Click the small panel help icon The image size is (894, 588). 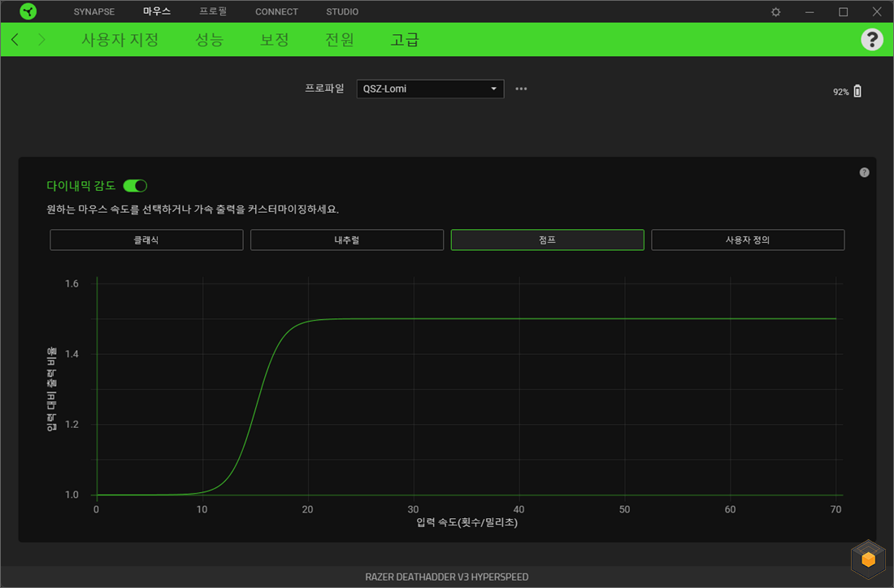pos(864,173)
